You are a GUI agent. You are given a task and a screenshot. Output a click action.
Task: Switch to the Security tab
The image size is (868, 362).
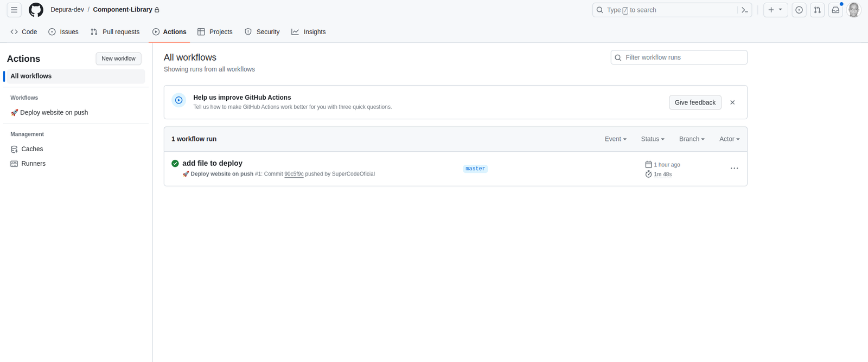point(262,32)
